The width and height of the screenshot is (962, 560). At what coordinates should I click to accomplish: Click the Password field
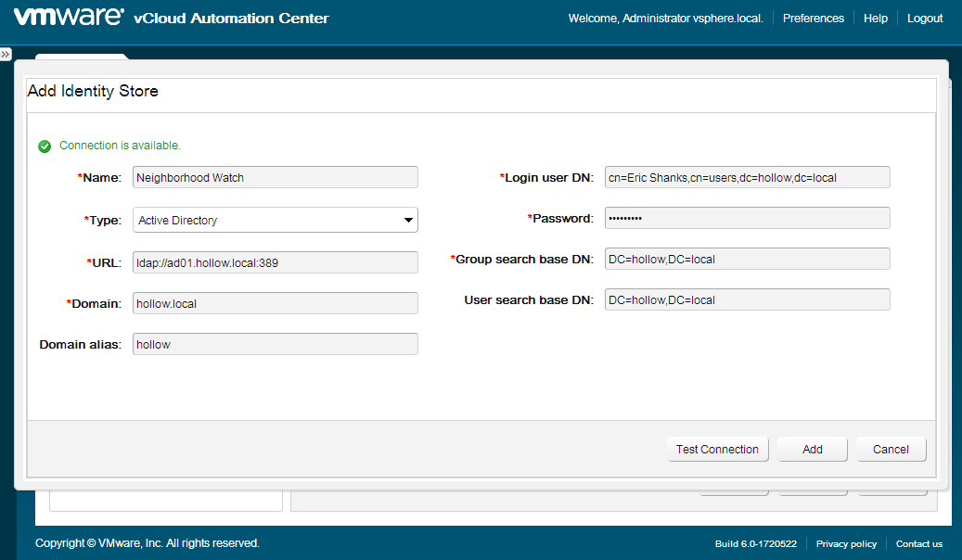coord(747,218)
